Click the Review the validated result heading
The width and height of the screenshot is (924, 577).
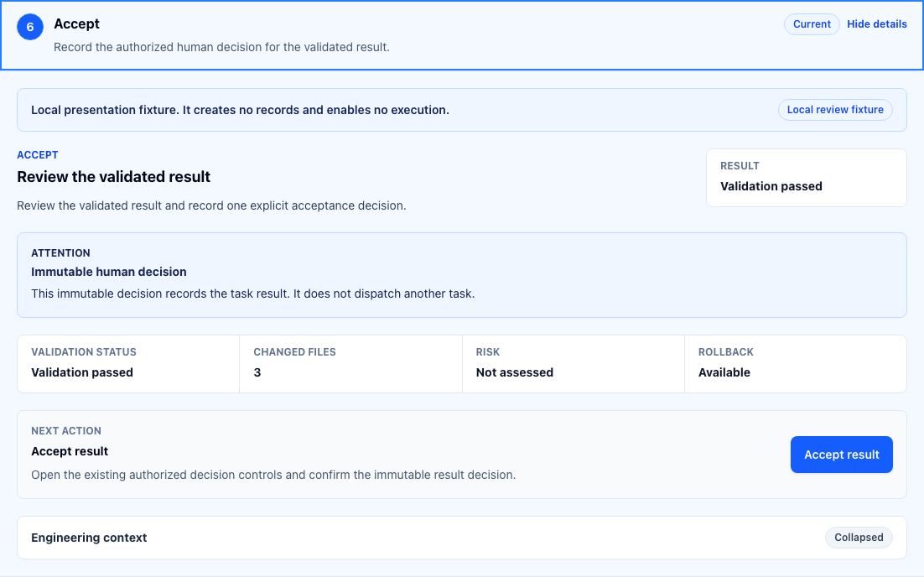[114, 177]
